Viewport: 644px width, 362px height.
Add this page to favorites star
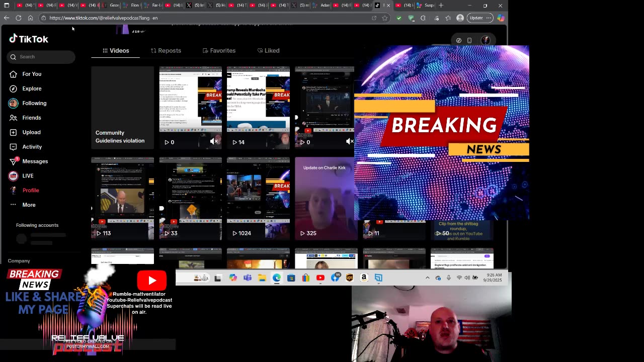coord(385,18)
